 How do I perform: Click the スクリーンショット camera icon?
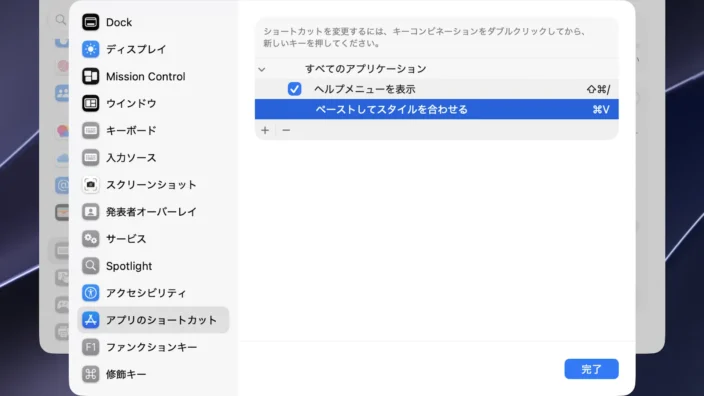(90, 185)
